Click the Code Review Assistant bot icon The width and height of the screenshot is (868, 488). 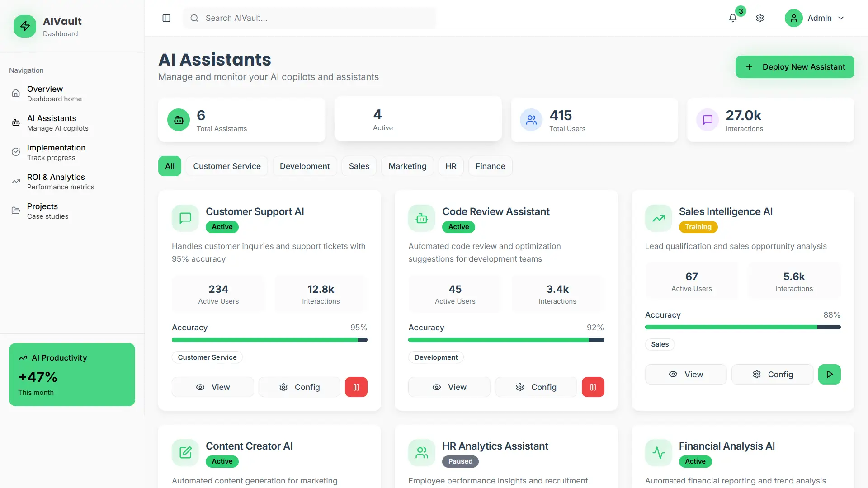click(422, 218)
